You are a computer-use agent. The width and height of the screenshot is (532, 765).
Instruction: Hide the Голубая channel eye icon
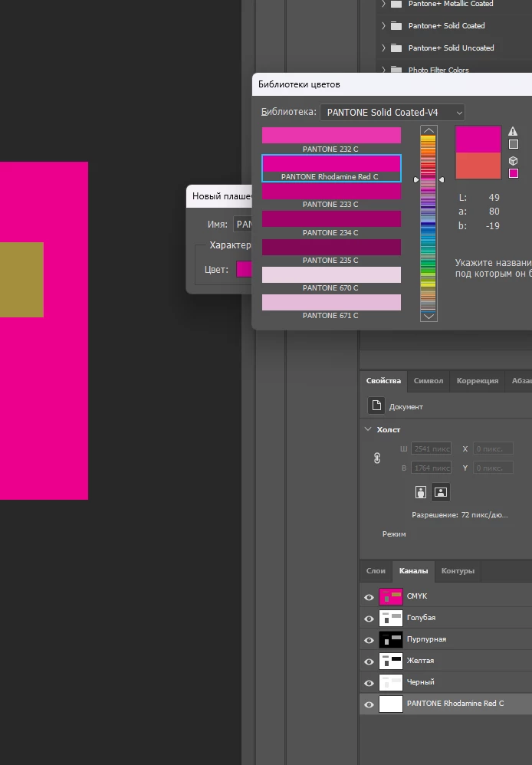tap(369, 619)
